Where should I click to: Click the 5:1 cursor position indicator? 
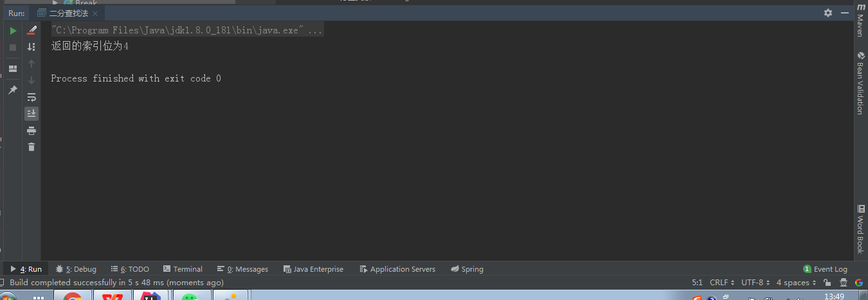pos(697,283)
